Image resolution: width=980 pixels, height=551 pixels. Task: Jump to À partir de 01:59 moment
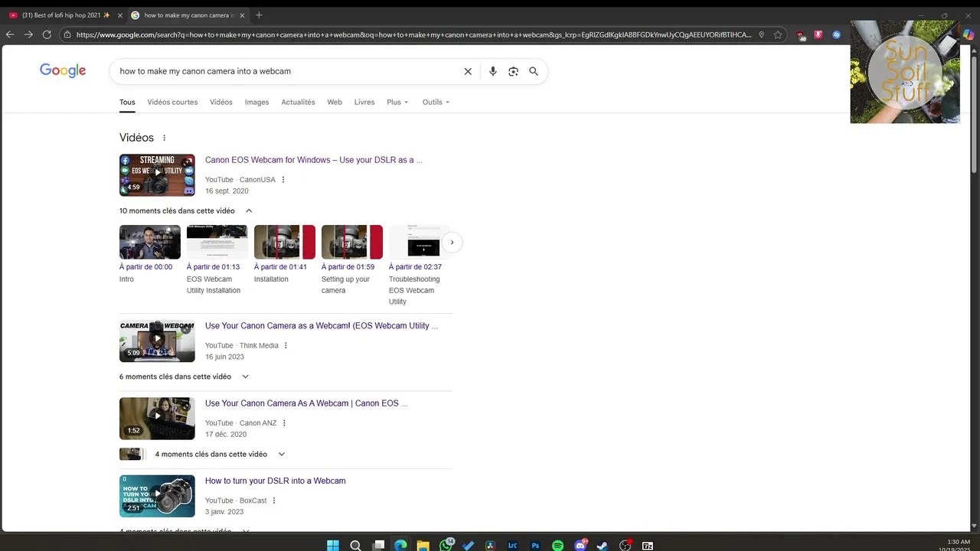(x=348, y=267)
